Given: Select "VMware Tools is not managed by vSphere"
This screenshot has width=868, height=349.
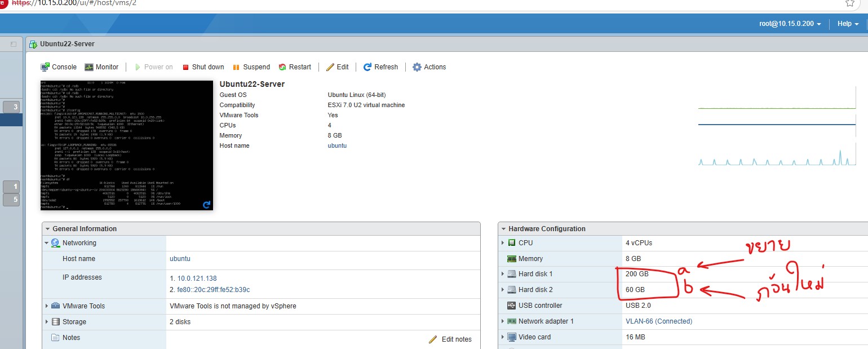Looking at the screenshot, I should pyautogui.click(x=233, y=306).
